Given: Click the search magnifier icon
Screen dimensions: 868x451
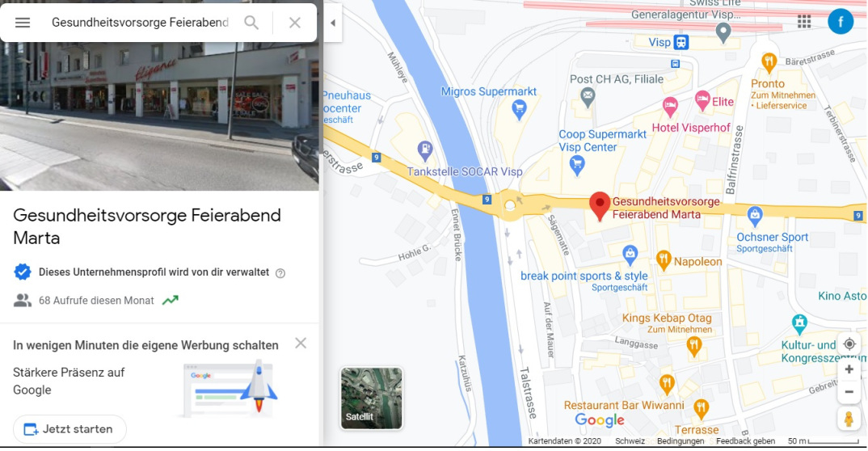Looking at the screenshot, I should [x=251, y=23].
